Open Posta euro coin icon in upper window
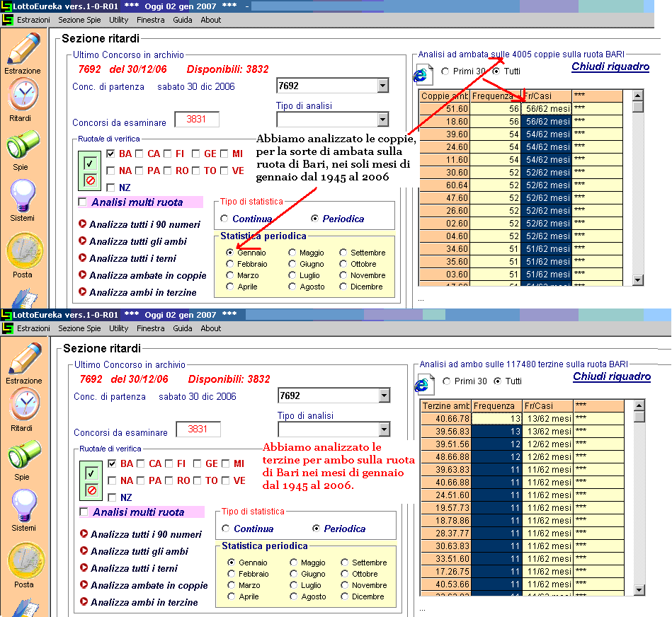The image size is (672, 617). [24, 250]
